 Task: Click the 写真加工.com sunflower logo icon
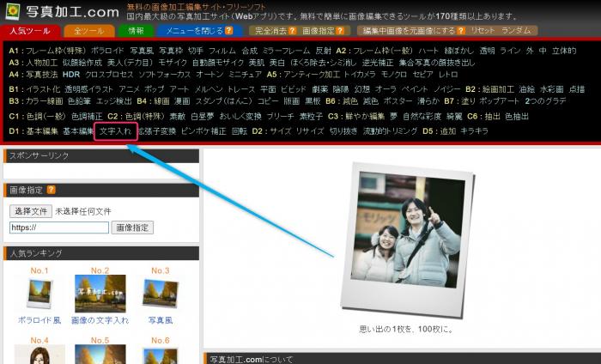13,11
